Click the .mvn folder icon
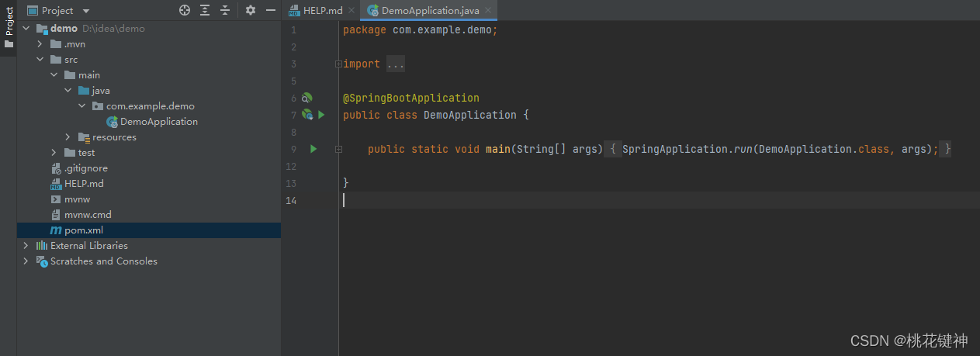This screenshot has width=980, height=356. [56, 44]
